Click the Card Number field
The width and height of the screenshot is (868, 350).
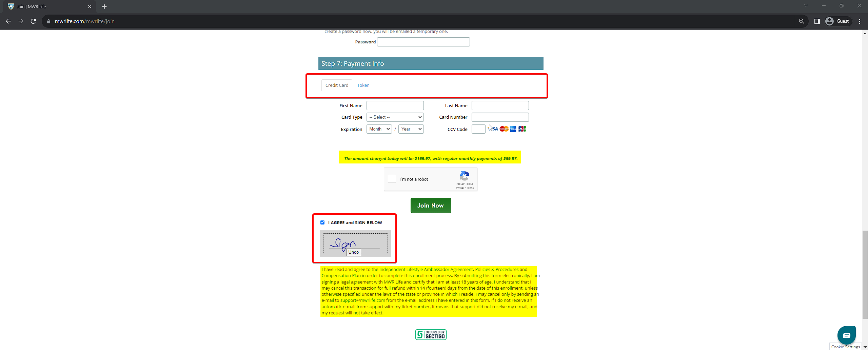(x=500, y=117)
